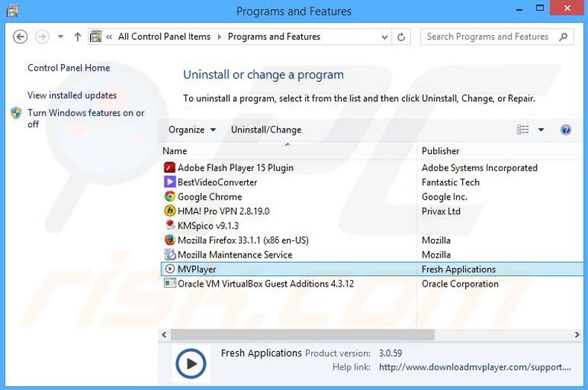The width and height of the screenshot is (588, 390).
Task: Click the large MVPlayer details pane icon
Action: pos(191,363)
